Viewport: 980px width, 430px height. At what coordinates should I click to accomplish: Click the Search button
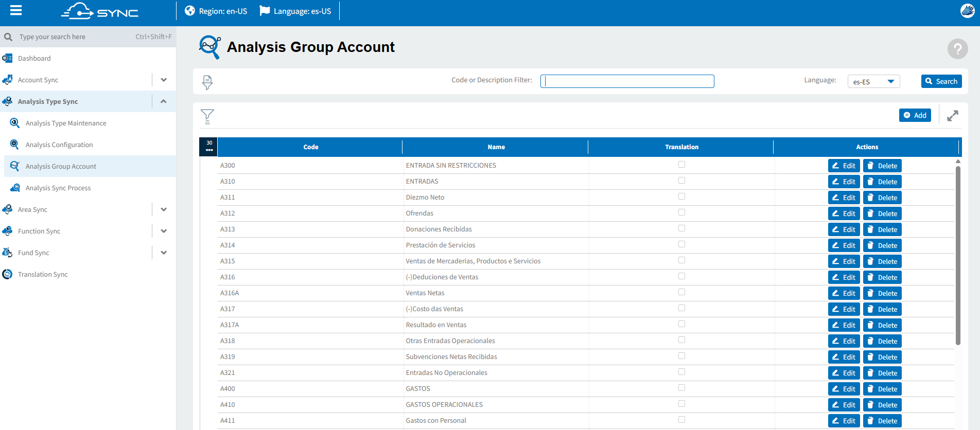point(941,81)
